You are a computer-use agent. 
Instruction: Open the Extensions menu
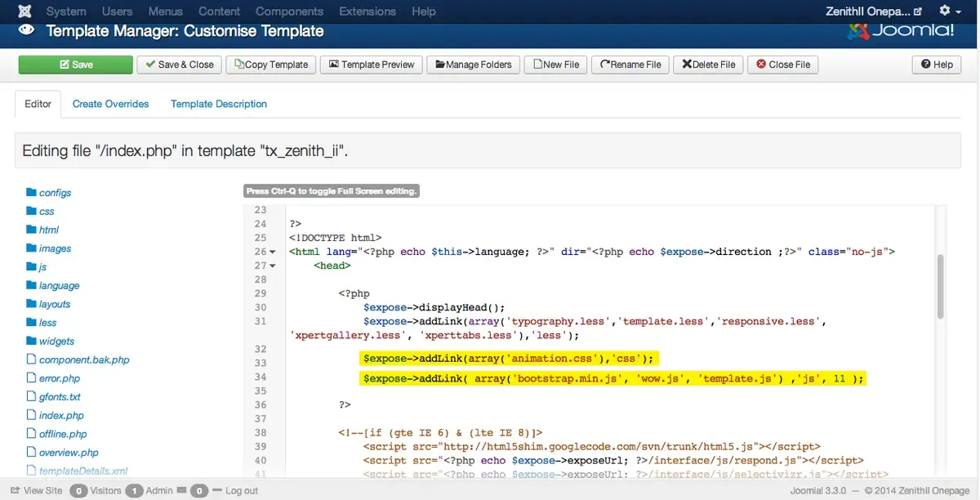coord(367,11)
